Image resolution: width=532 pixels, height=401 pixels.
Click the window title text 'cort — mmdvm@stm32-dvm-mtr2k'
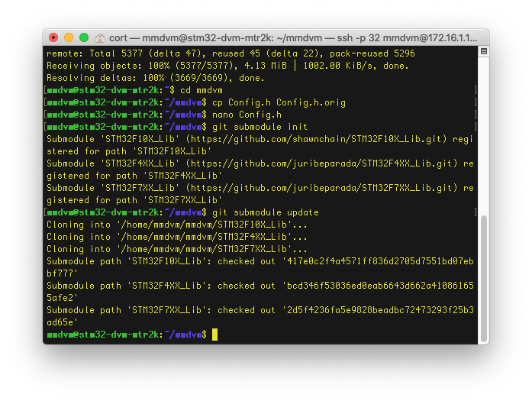coord(191,38)
